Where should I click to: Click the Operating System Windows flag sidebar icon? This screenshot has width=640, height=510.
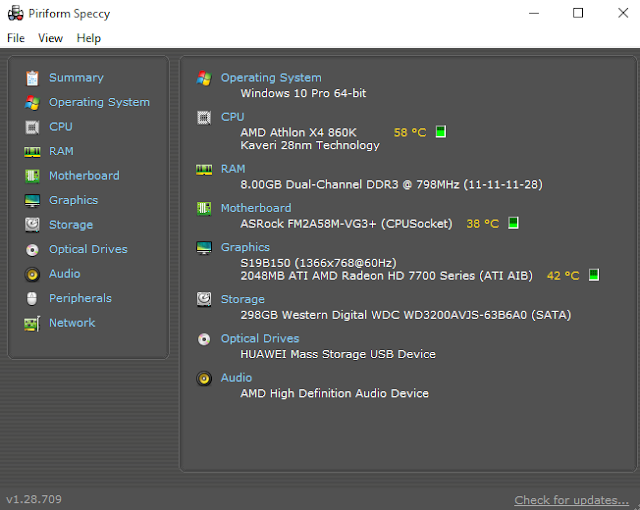click(x=32, y=102)
